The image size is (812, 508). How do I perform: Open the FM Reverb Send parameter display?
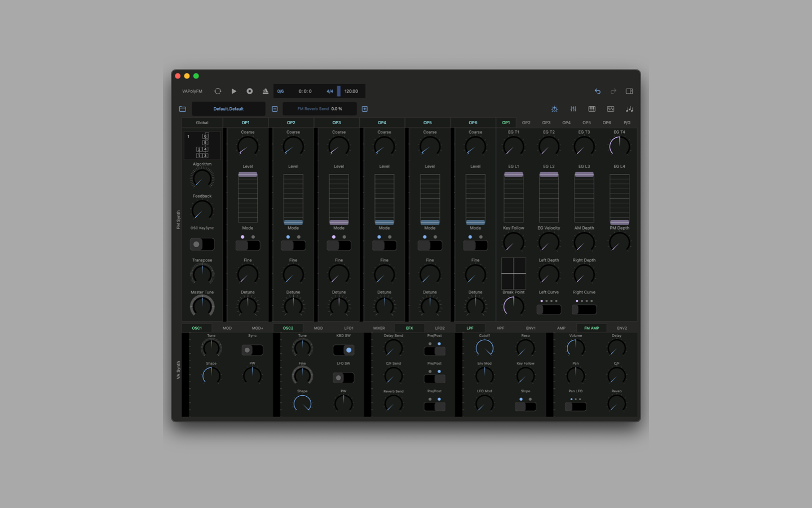point(320,109)
